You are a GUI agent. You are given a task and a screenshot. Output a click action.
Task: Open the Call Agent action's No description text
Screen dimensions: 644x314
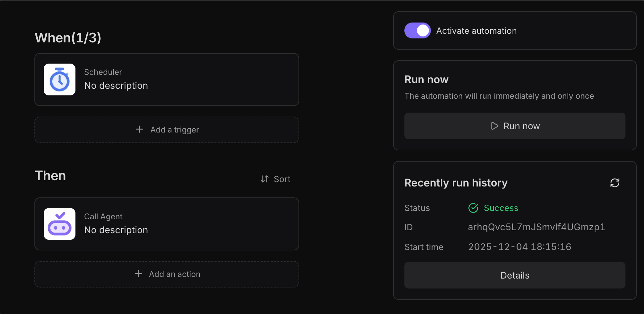coord(116,230)
